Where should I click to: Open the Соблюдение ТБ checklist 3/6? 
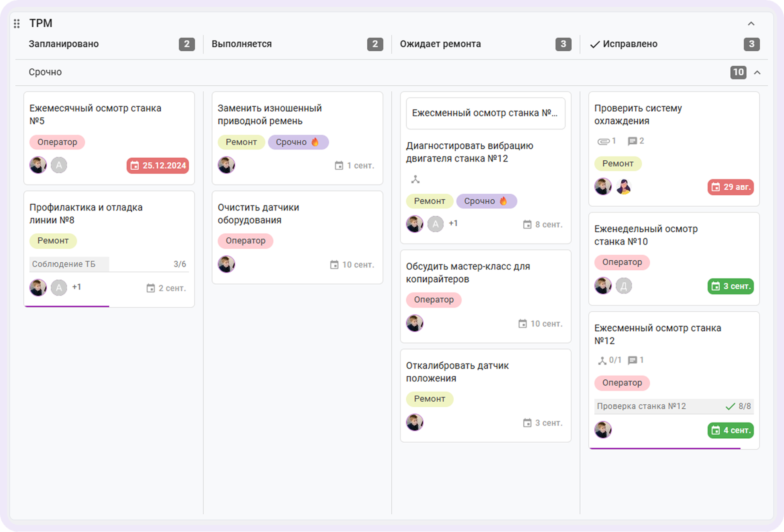tap(109, 264)
